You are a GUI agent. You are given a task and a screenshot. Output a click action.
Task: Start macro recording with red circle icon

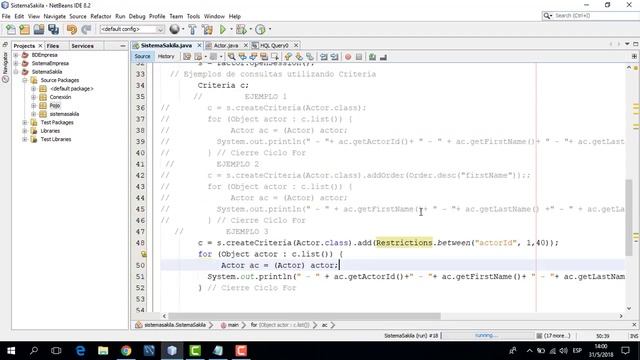(348, 57)
